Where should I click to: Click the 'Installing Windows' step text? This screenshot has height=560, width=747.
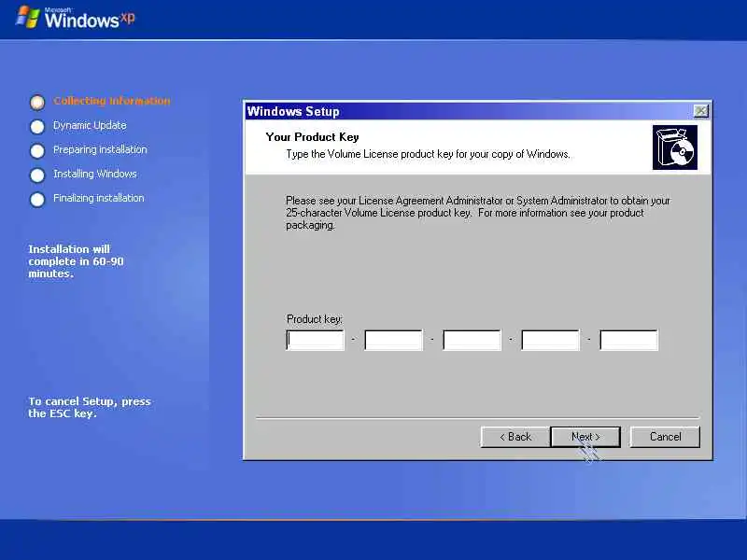pyautogui.click(x=95, y=174)
